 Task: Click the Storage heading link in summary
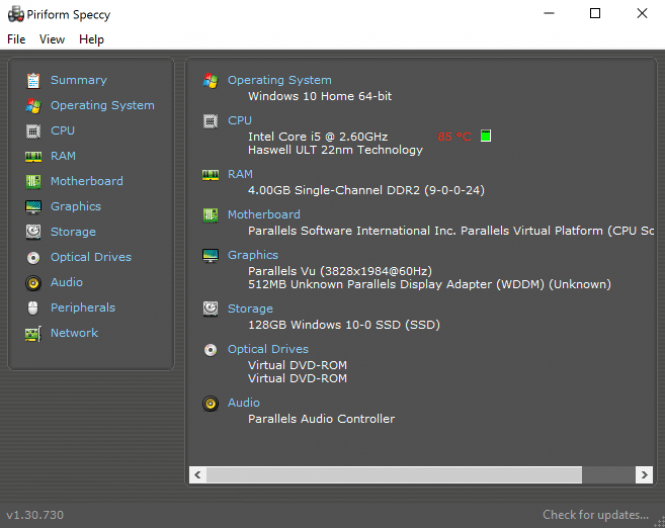[250, 309]
